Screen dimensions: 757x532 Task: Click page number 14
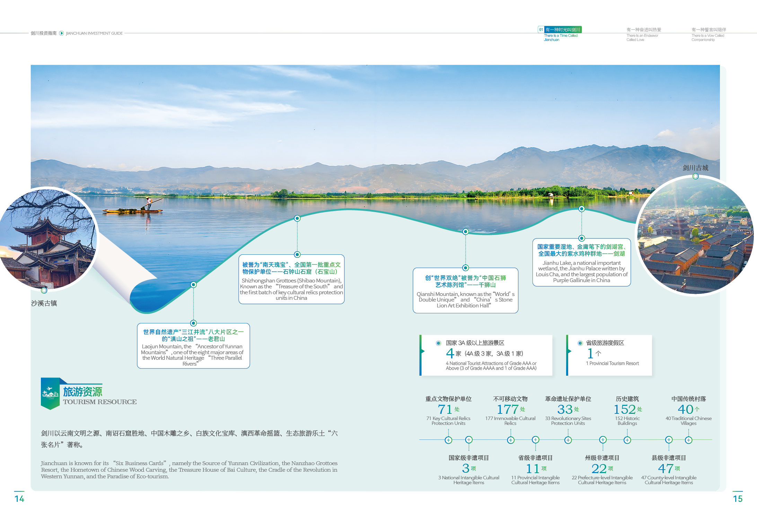tap(19, 499)
